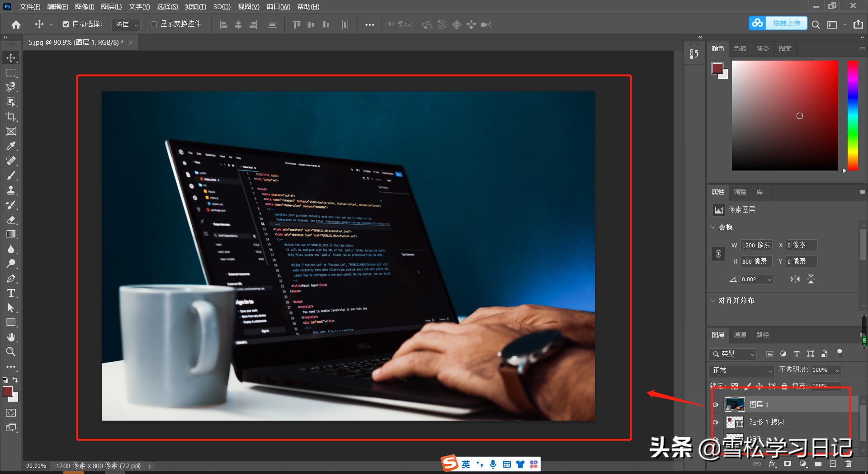Select the Horizontal Type tool
The image size is (868, 474).
pyautogui.click(x=11, y=293)
